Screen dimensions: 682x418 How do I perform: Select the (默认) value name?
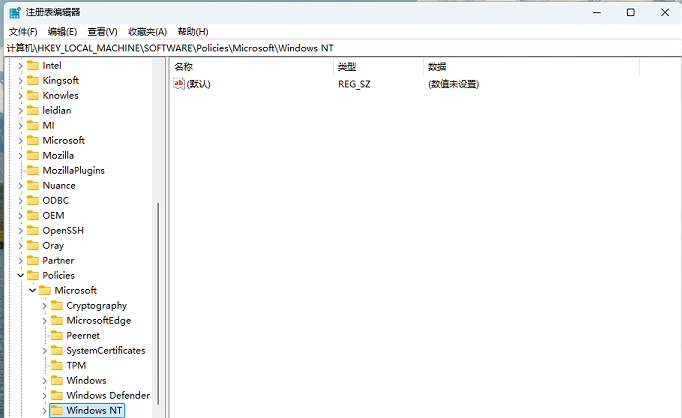click(x=198, y=84)
